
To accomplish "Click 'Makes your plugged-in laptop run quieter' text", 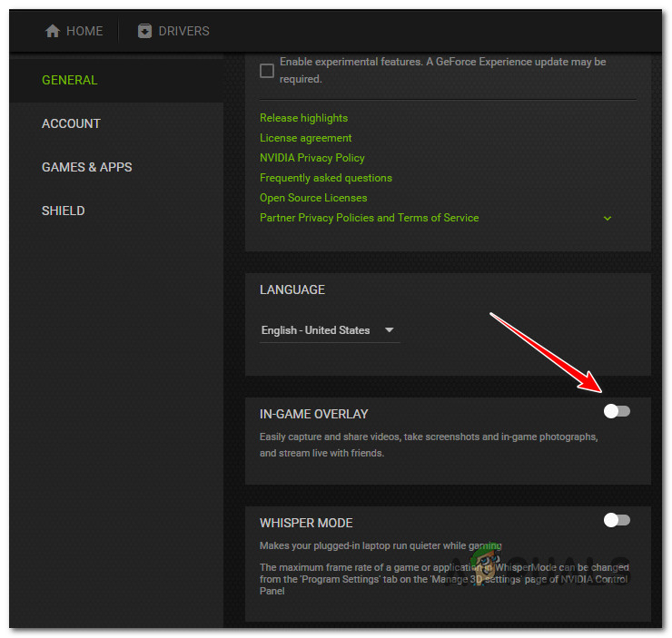I will pos(380,546).
